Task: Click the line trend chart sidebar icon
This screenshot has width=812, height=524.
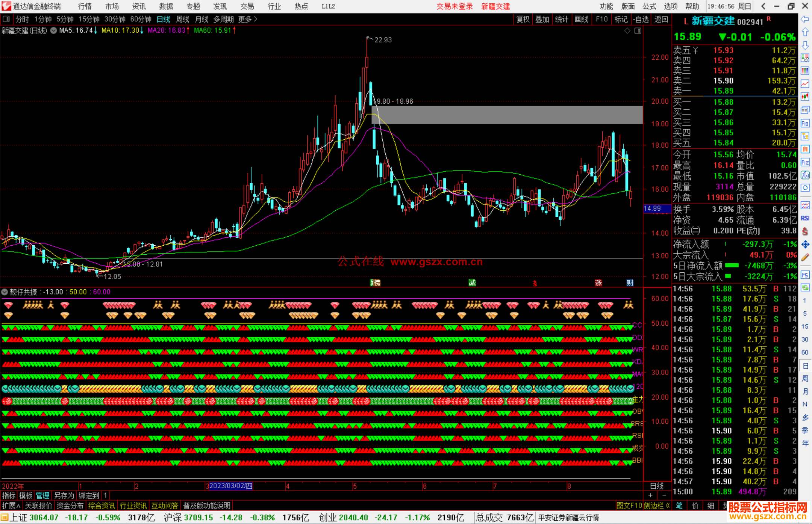Action: (805, 84)
